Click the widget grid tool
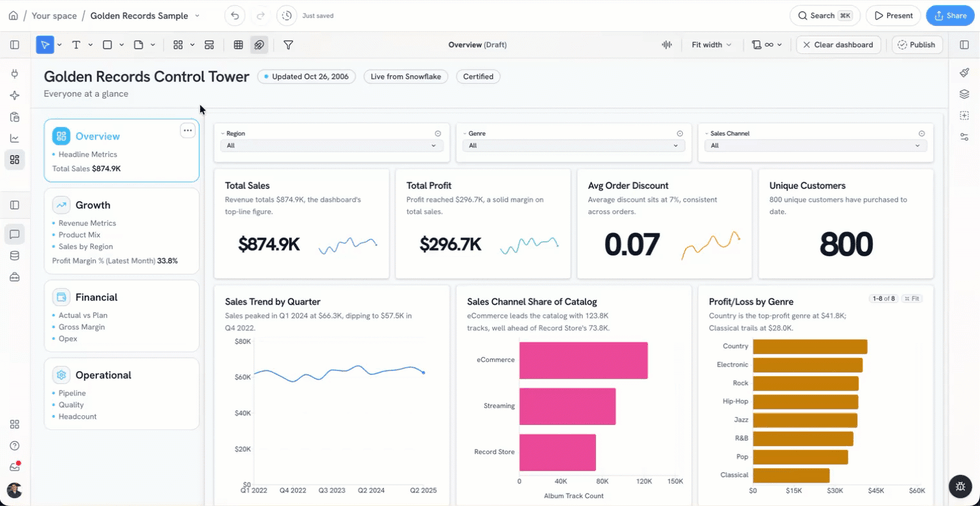The width and height of the screenshot is (980, 506). (x=178, y=45)
